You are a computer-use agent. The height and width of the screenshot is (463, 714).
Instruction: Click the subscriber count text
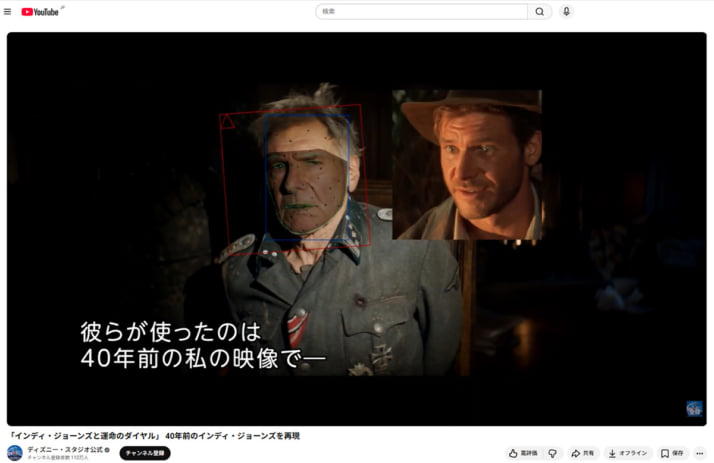pyautogui.click(x=58, y=457)
